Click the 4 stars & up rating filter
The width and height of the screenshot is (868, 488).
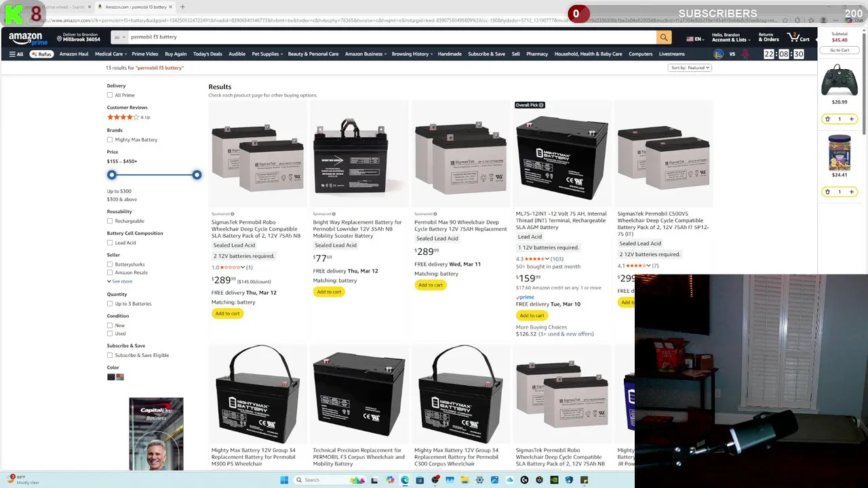point(128,117)
